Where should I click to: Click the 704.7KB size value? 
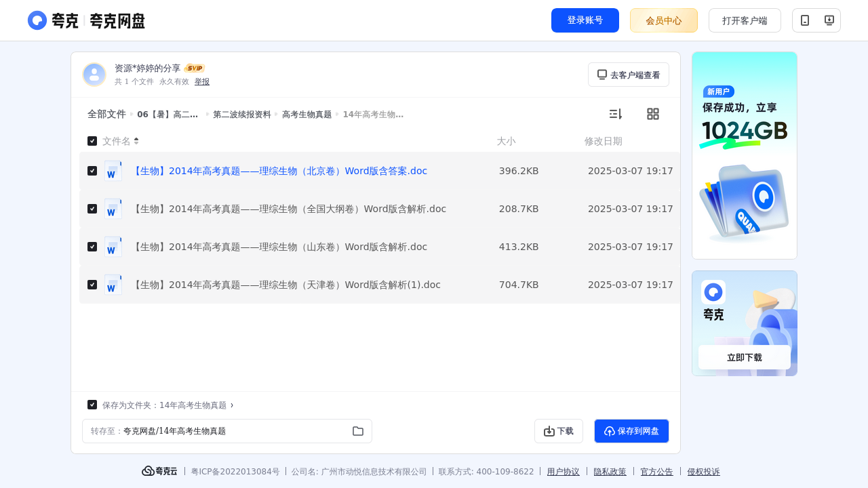pyautogui.click(x=519, y=285)
